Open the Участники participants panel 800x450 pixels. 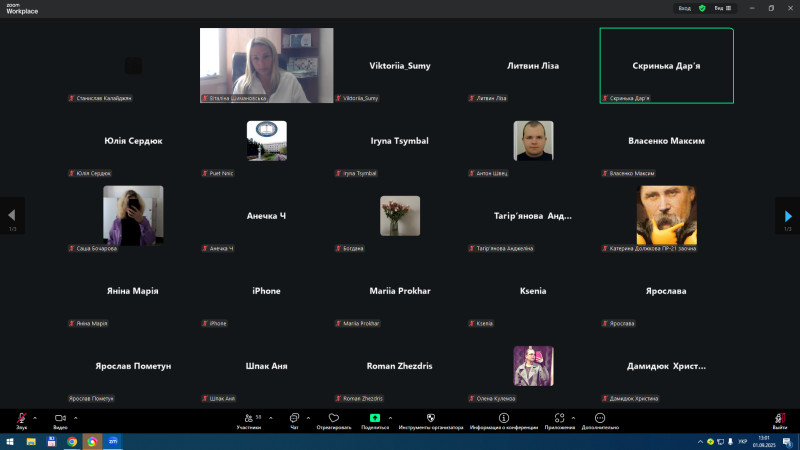(x=248, y=418)
